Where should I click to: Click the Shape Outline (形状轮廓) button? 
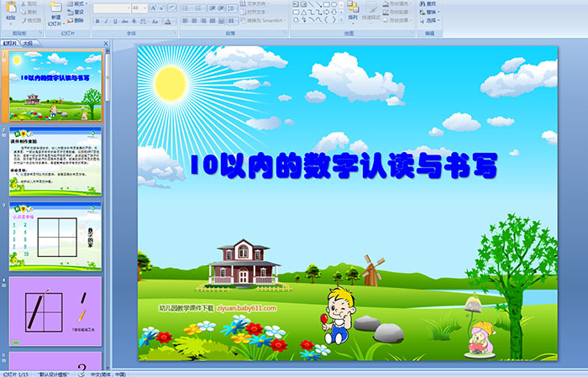pyautogui.click(x=397, y=12)
